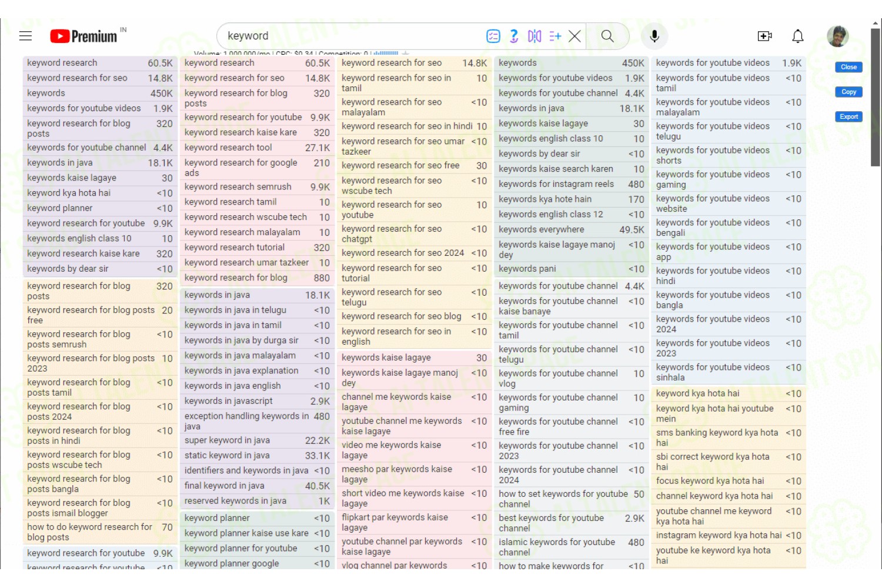882x588 pixels.
Task: Select 'keywords for instagram reels' row
Action: (x=572, y=184)
